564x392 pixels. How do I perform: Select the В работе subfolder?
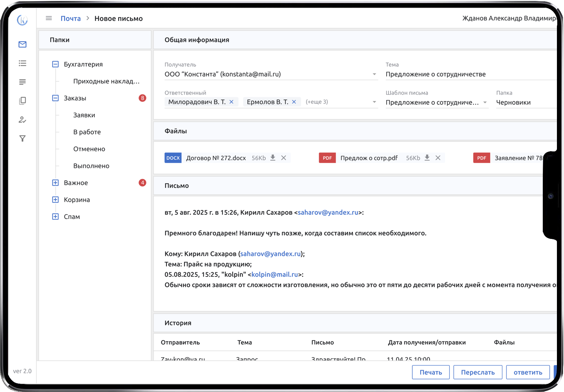pos(87,132)
